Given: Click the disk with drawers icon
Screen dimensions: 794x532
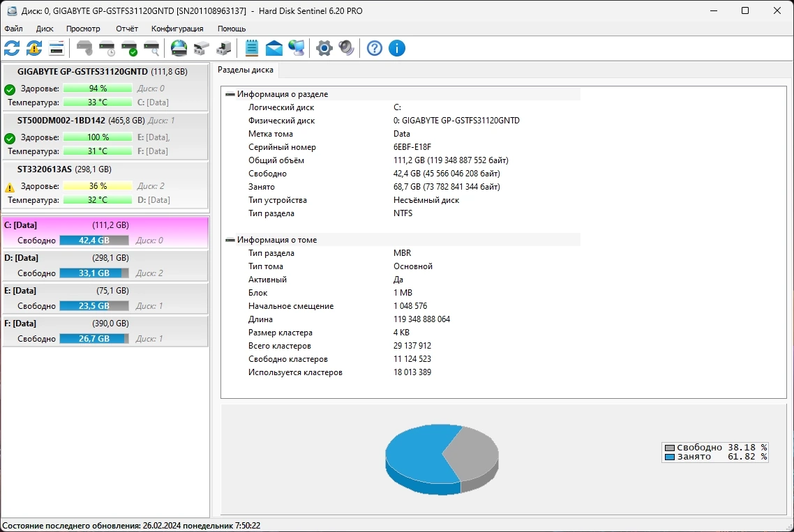Looking at the screenshot, I should [201, 48].
